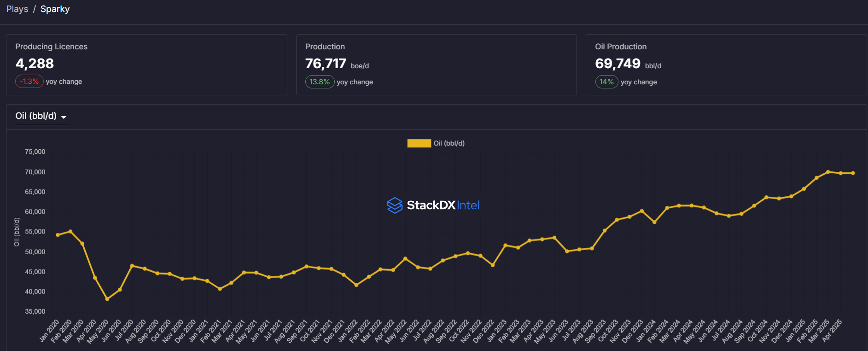Click the red -1.3% yoy change badge
Screen dimensions: 868x351
[x=29, y=82]
